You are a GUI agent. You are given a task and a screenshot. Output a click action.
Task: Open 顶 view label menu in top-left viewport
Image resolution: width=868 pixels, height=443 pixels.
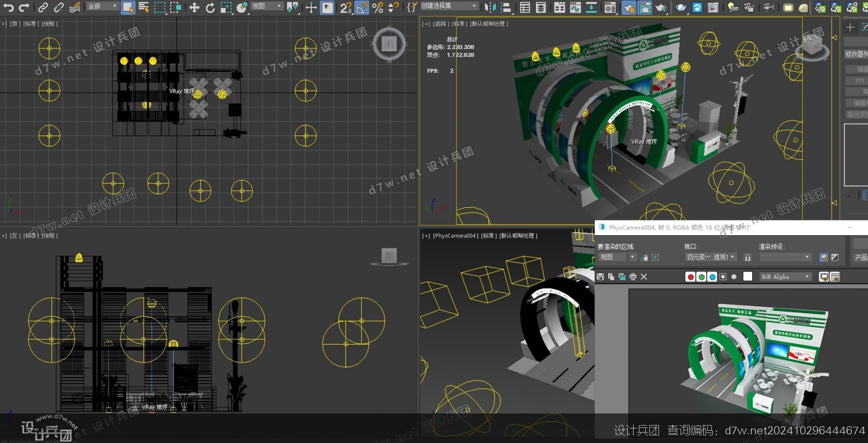click(x=14, y=24)
